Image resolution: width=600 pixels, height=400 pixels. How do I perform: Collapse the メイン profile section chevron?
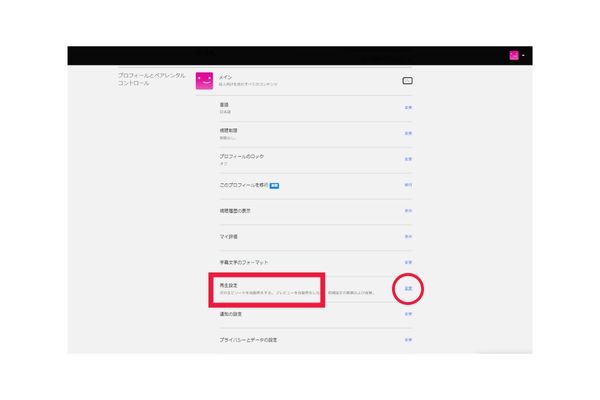tap(407, 80)
